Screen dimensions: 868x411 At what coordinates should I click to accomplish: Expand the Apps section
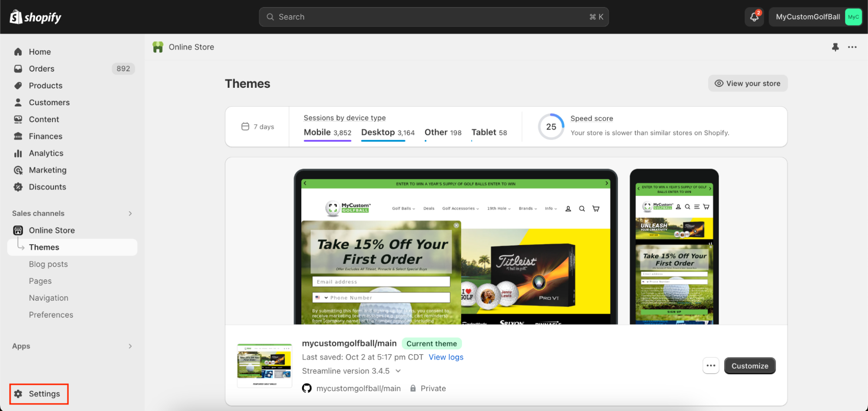pos(130,346)
